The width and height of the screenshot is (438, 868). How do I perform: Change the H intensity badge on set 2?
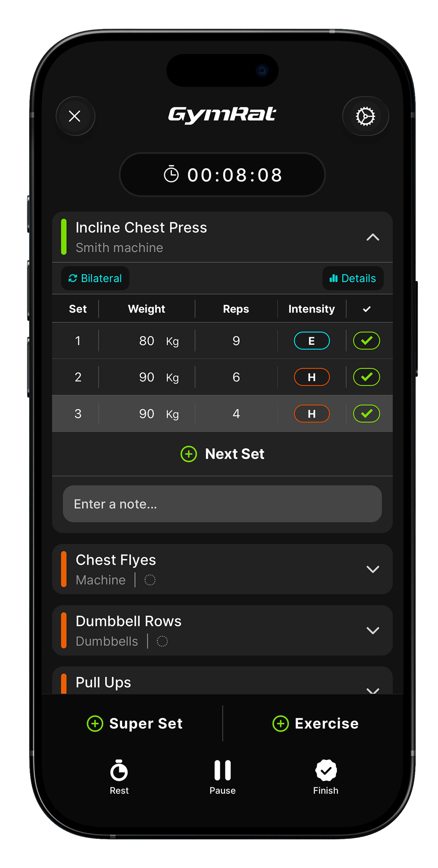(312, 377)
